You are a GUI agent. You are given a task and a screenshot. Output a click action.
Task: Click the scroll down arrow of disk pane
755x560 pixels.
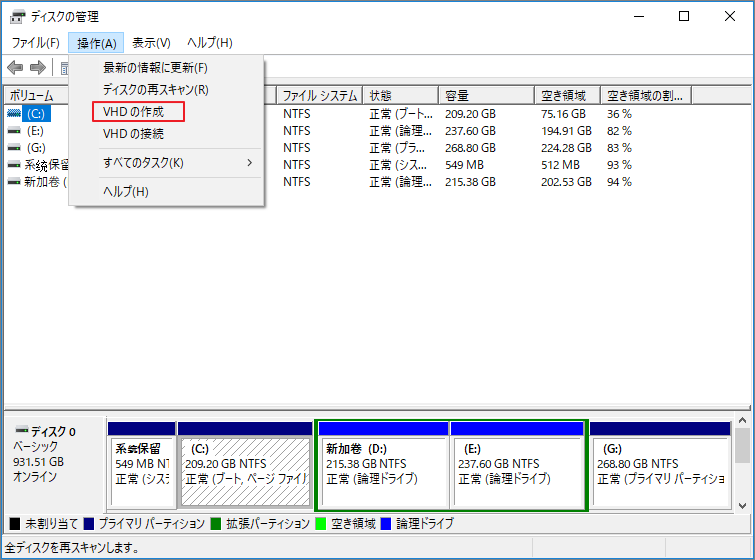tap(742, 506)
